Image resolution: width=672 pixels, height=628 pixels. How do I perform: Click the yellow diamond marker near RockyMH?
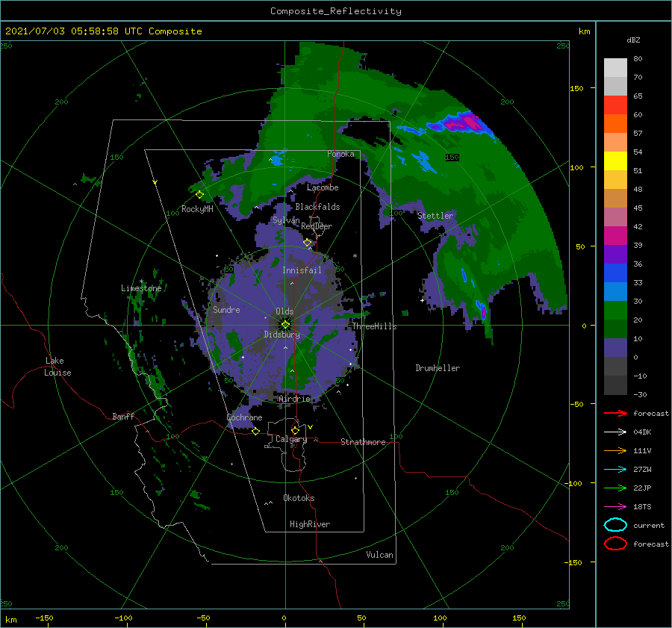(x=199, y=195)
